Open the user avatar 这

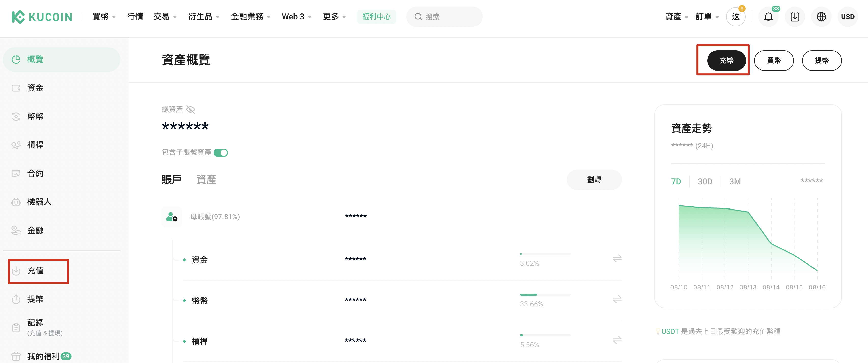[x=736, y=17]
